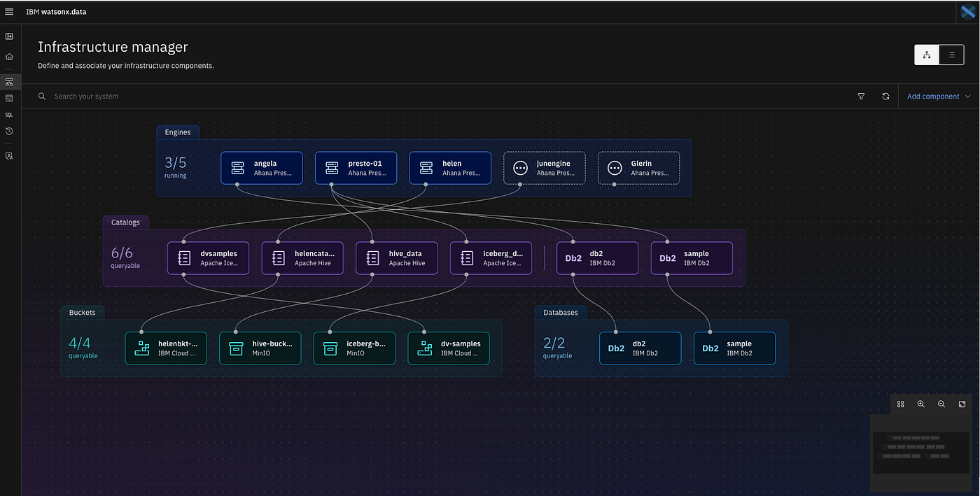
Task: Open Data manager sidebar icon
Action: pos(9,99)
